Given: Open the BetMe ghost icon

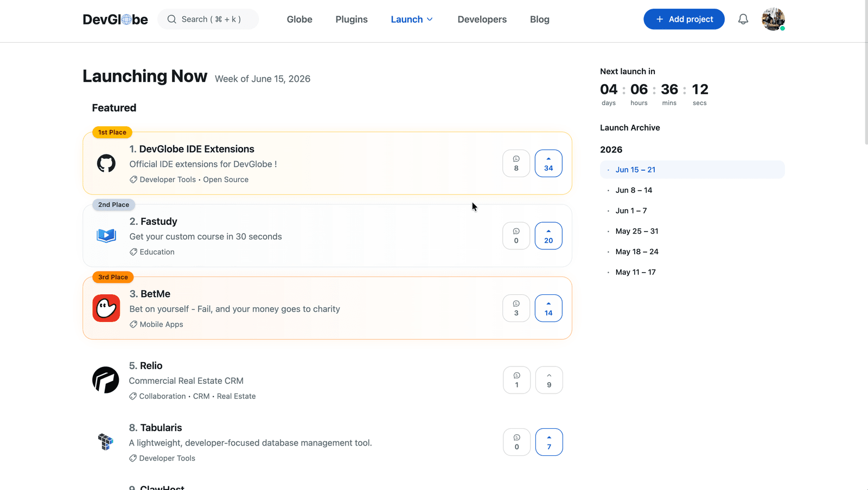Looking at the screenshot, I should pyautogui.click(x=106, y=308).
